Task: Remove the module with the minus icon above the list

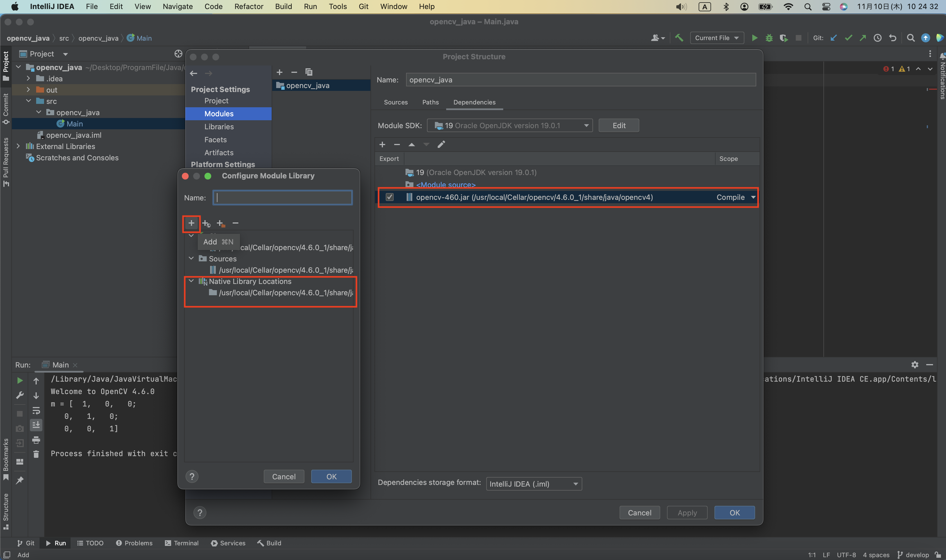Action: pyautogui.click(x=294, y=72)
